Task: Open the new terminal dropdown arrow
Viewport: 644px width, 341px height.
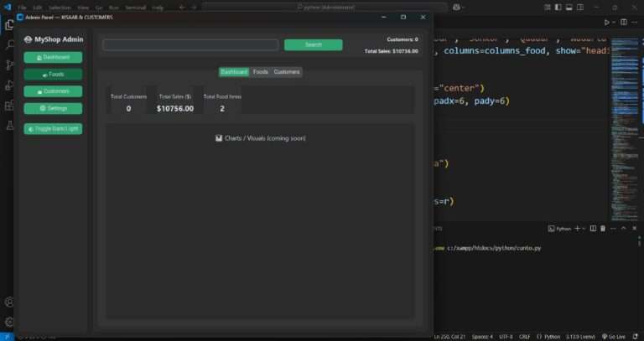Action: 584,229
